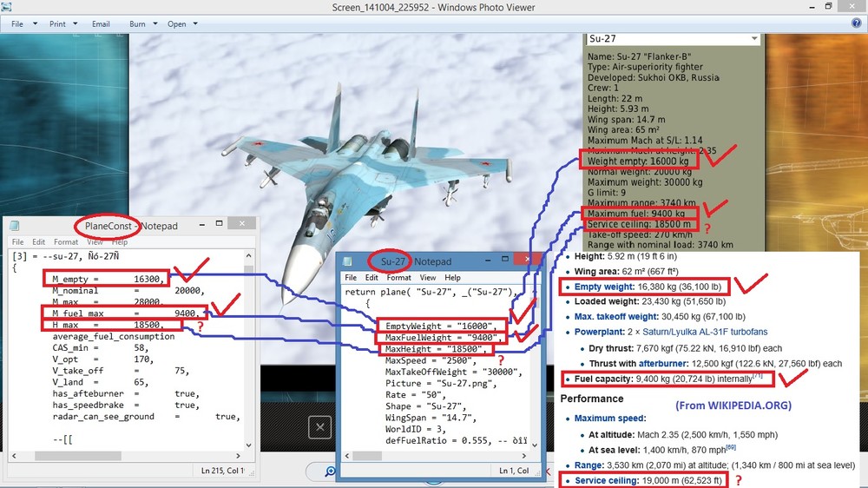Click 'has_afterburner = true,' line
Viewport: 868px width, 488px height.
tap(126, 394)
